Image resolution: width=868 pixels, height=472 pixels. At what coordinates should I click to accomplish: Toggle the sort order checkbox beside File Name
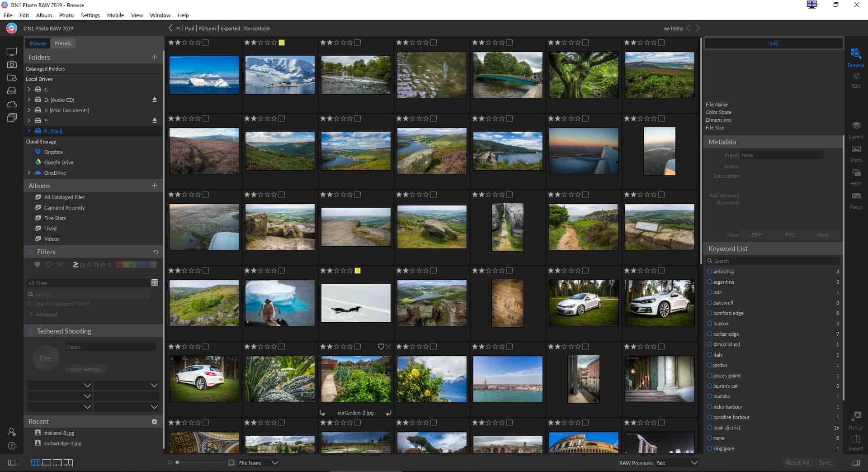[x=231, y=462]
